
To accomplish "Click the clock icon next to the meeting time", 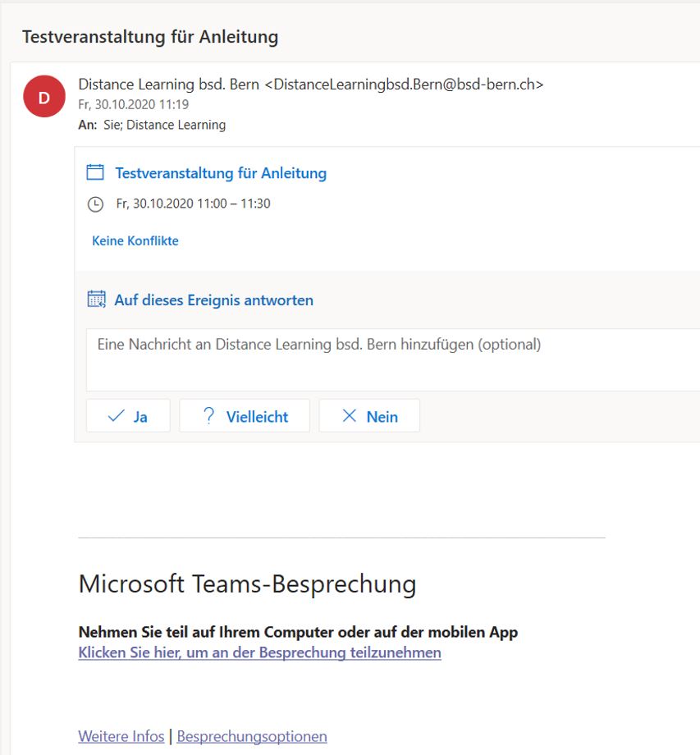I will (95, 204).
